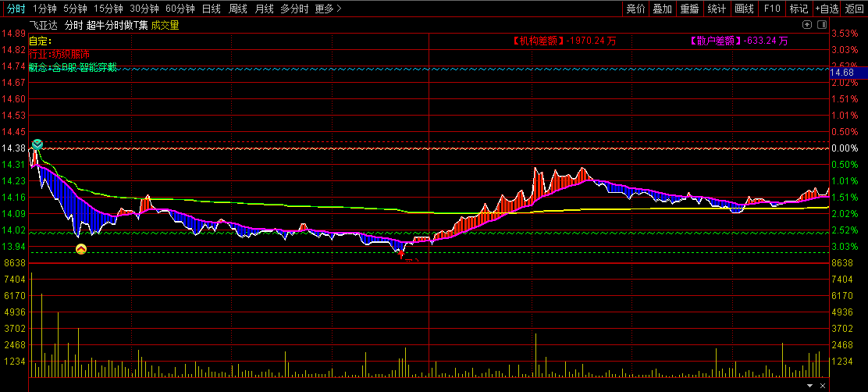Toggle the side panel layout icon
Image resolution: width=868 pixels, height=392 pixels.
pos(821,25)
